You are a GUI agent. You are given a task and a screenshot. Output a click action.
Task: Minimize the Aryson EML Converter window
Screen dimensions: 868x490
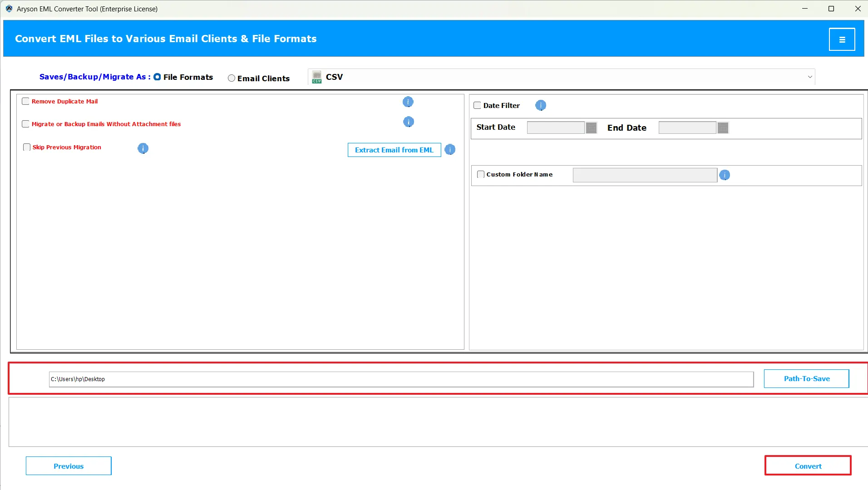(x=805, y=9)
